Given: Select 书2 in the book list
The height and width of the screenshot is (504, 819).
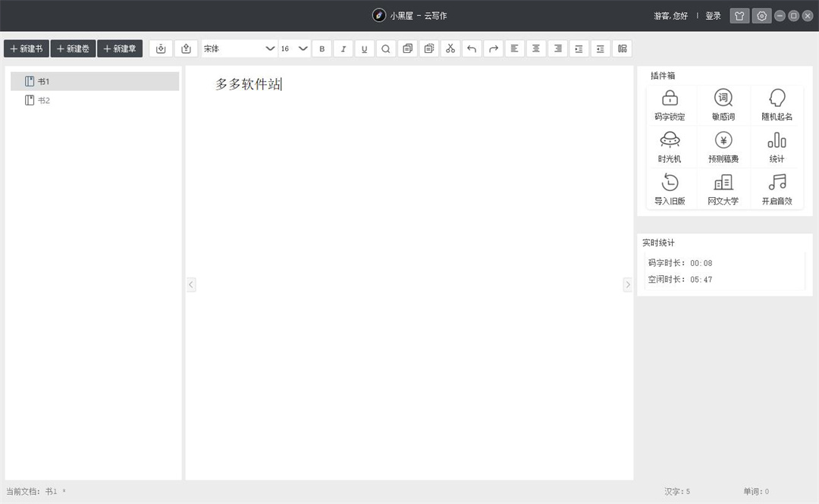Looking at the screenshot, I should tap(95, 100).
